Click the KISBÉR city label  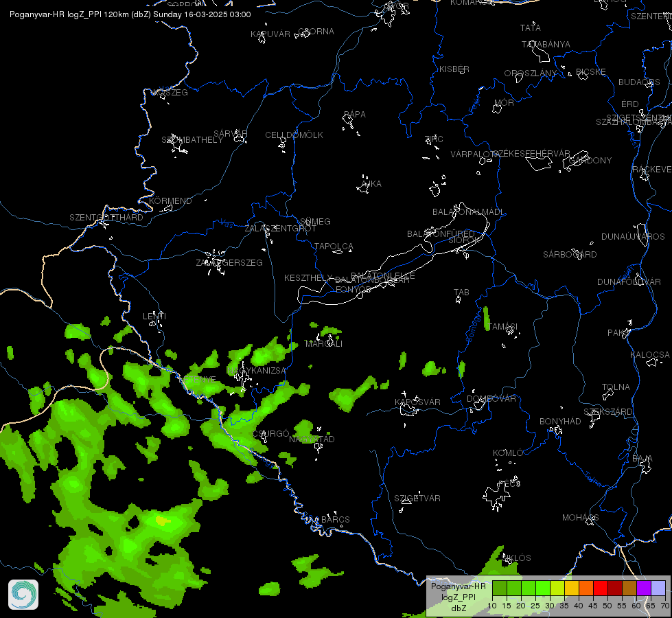(x=454, y=69)
